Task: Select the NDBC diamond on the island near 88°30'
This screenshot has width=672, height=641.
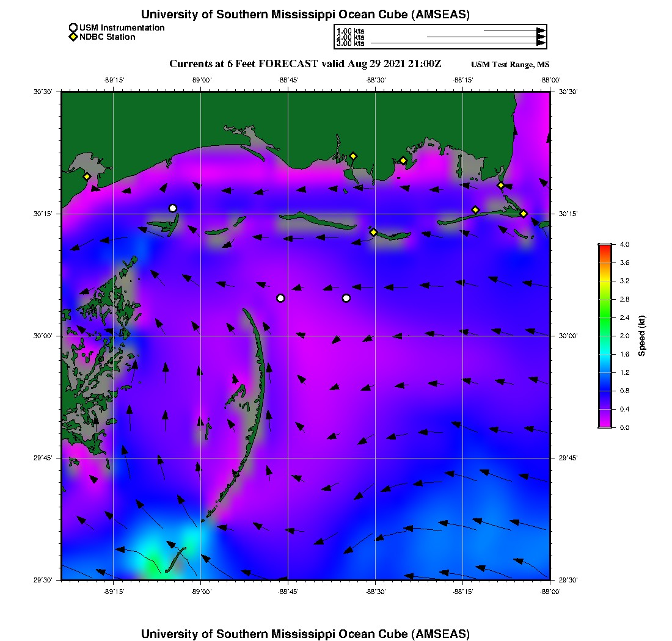Action: pos(373,232)
